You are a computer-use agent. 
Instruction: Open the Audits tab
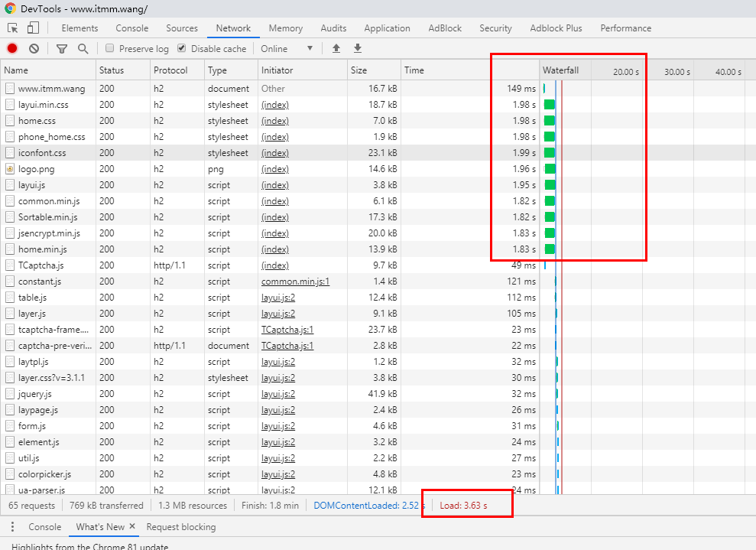tap(333, 28)
